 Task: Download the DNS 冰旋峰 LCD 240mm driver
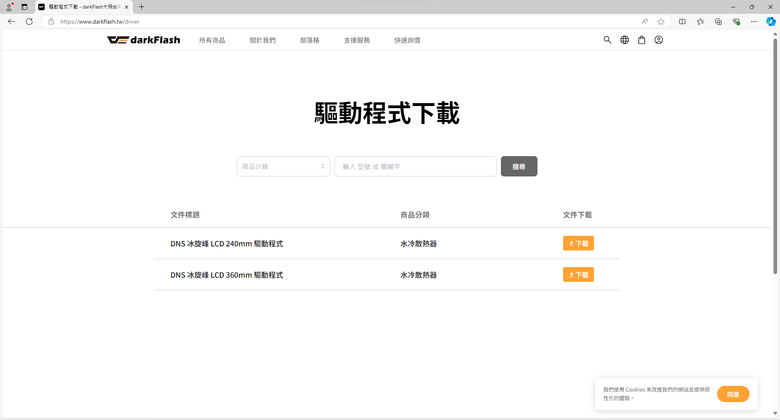tap(578, 243)
